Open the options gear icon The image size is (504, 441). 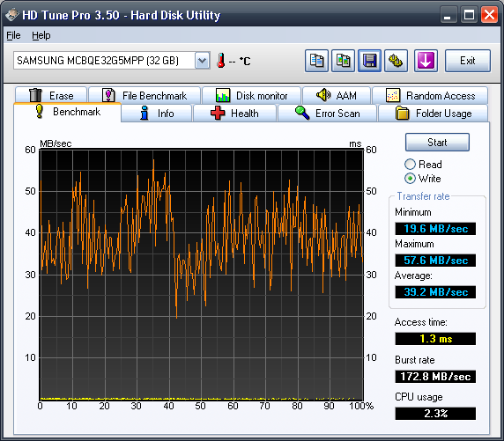(396, 61)
